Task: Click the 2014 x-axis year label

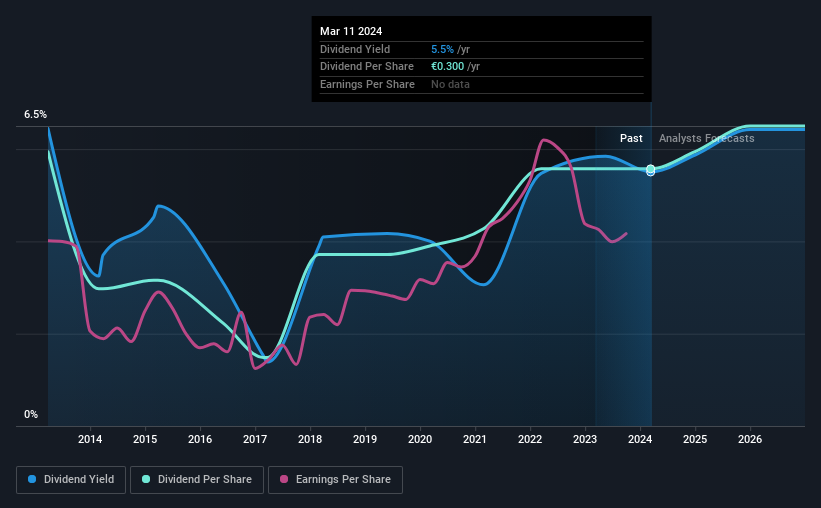Action: tap(90, 439)
